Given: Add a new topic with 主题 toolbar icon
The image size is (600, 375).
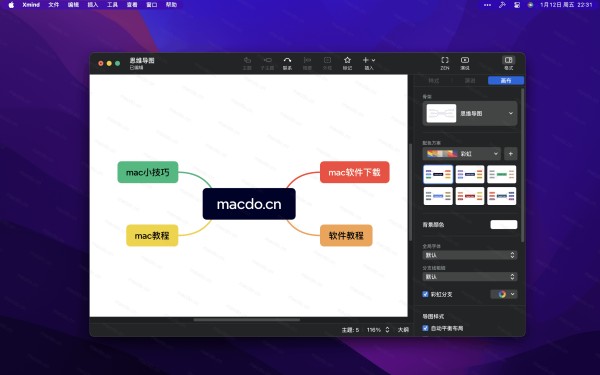Looking at the screenshot, I should coord(247,63).
